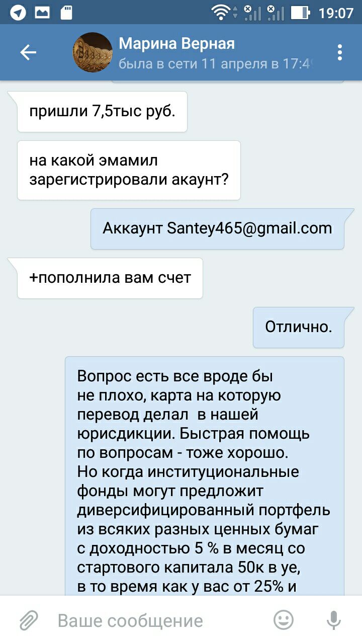Tap the image notification icon in status bar
Screen dimensions: 362x644
click(42, 12)
